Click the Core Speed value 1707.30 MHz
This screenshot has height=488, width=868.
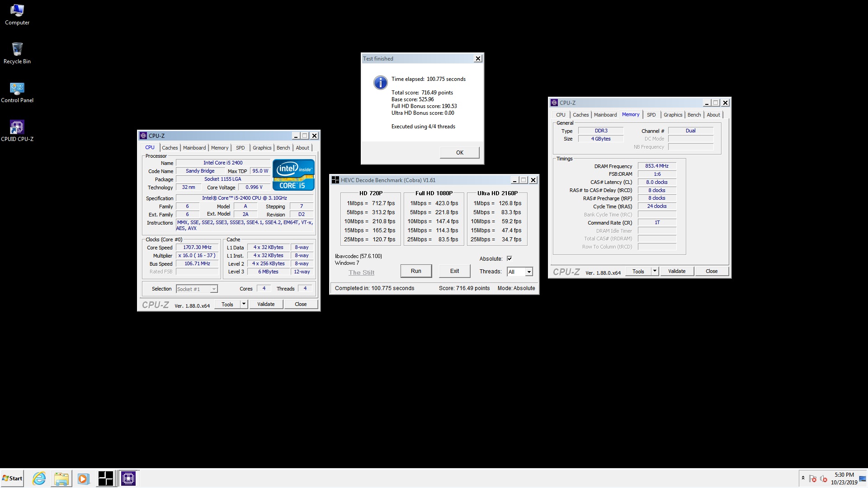[x=197, y=247]
